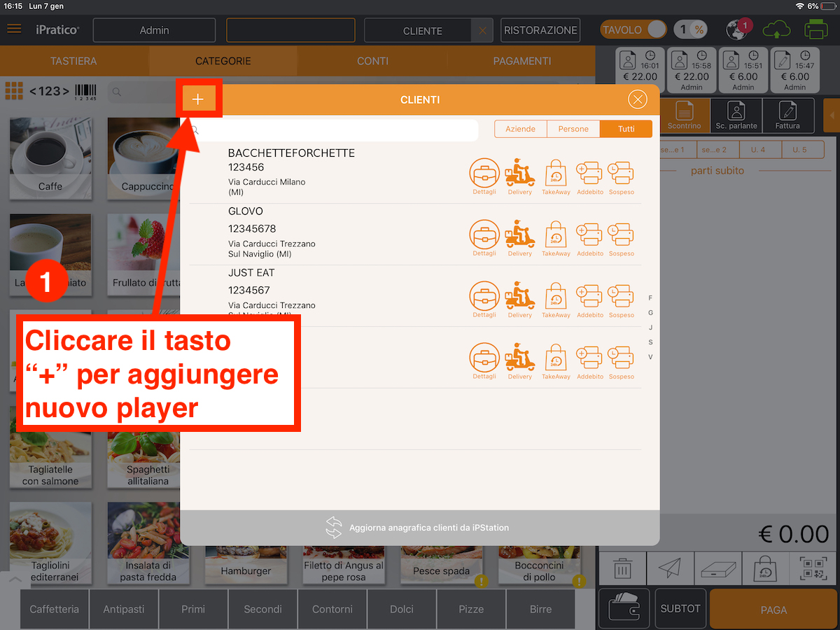Open Dettagli for GLOVO

[x=484, y=238]
